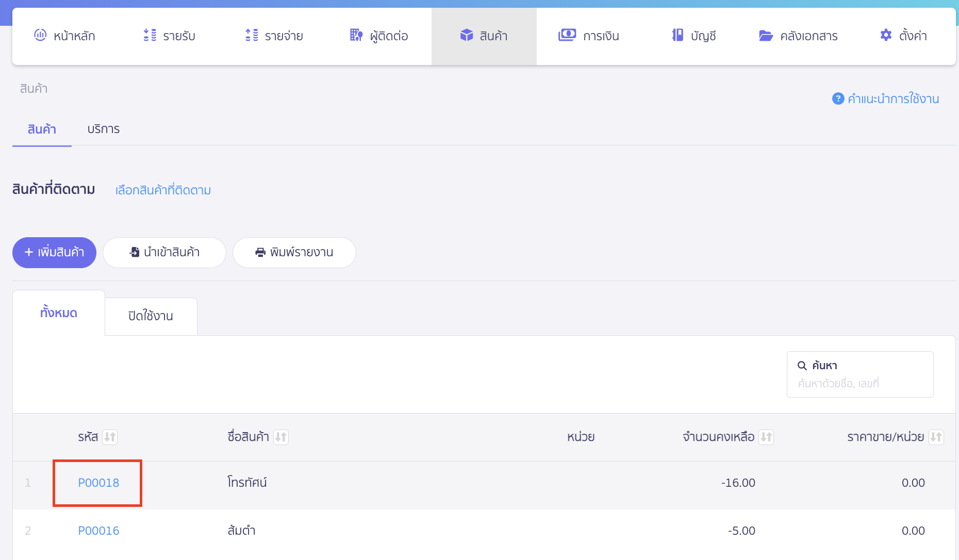This screenshot has width=959, height=560.
Task: Toggle sorting on ชื่อสินค้า column
Action: (281, 437)
